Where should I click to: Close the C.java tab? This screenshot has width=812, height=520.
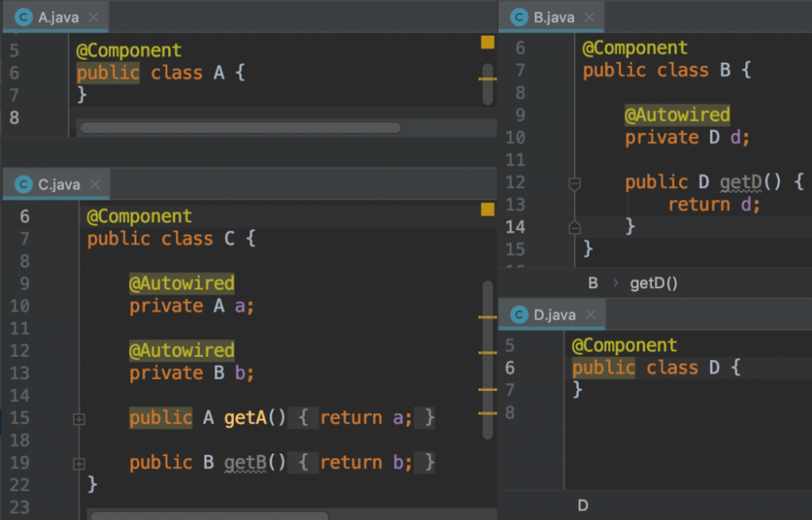[x=95, y=184]
